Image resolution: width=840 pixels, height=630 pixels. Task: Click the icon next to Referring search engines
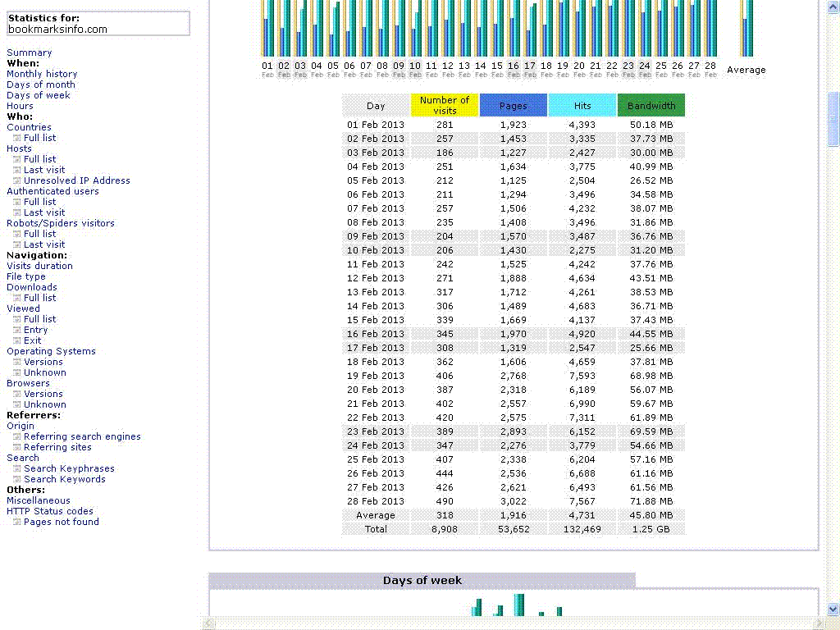16,437
